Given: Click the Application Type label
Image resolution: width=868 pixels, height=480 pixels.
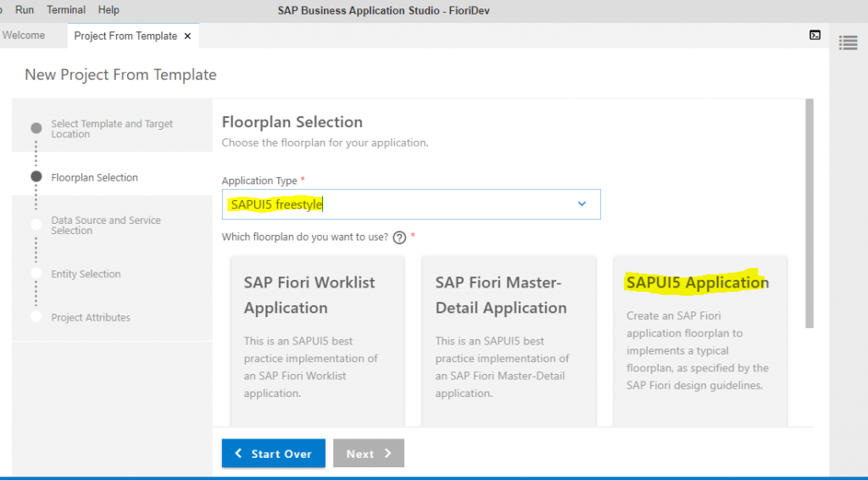Looking at the screenshot, I should [260, 181].
